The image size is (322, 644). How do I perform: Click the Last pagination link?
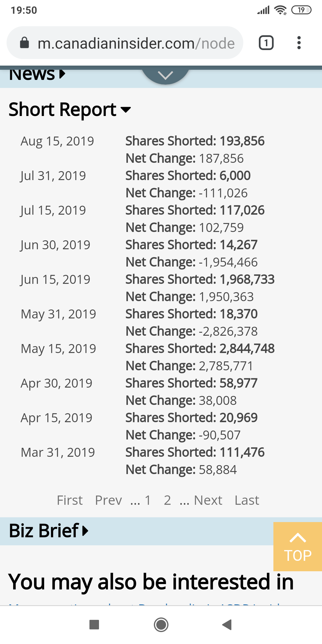[247, 500]
